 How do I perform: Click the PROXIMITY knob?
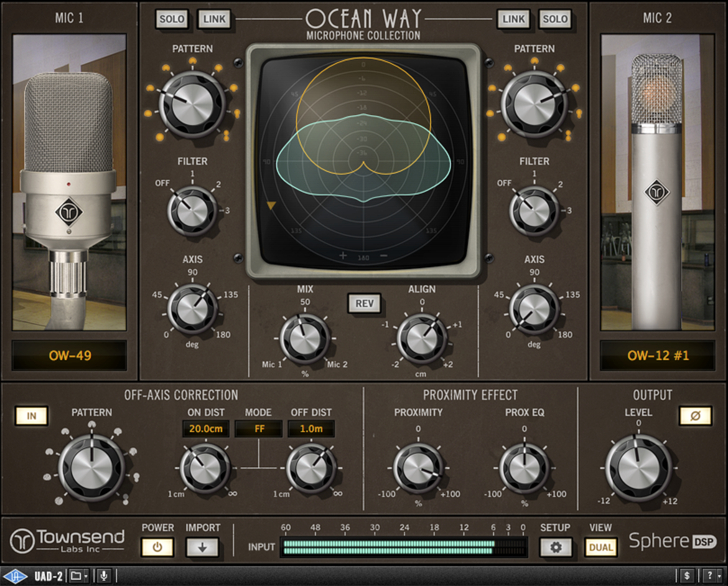tap(418, 468)
